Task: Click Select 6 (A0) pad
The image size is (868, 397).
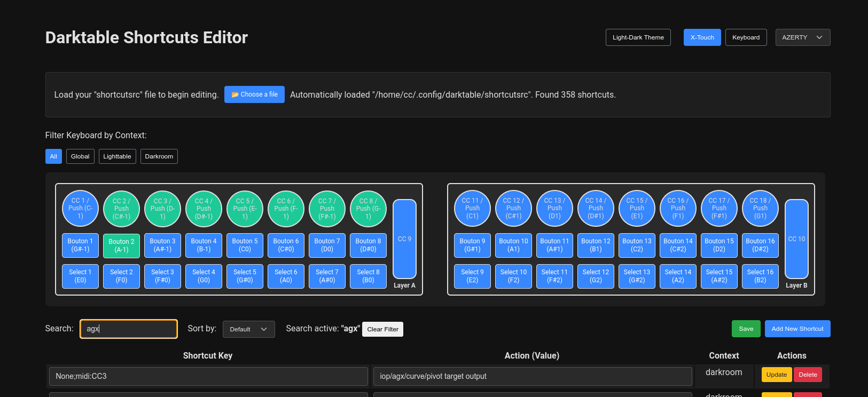Action: point(286,276)
